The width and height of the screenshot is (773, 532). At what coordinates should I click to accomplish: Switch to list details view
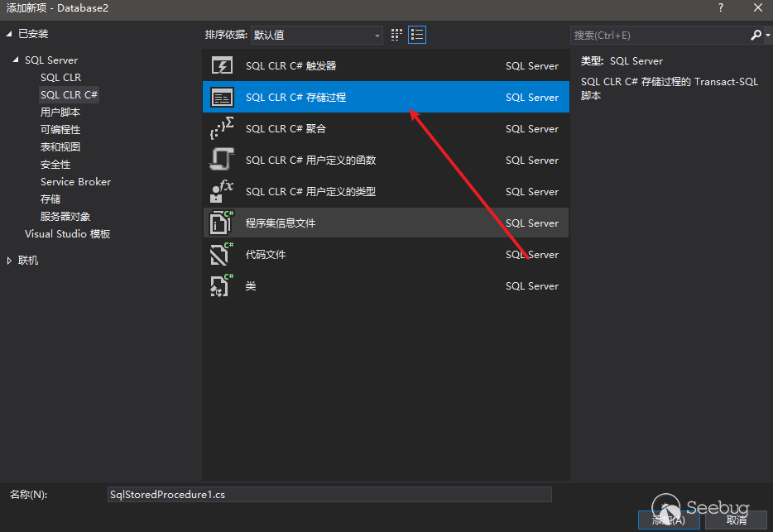[x=417, y=35]
